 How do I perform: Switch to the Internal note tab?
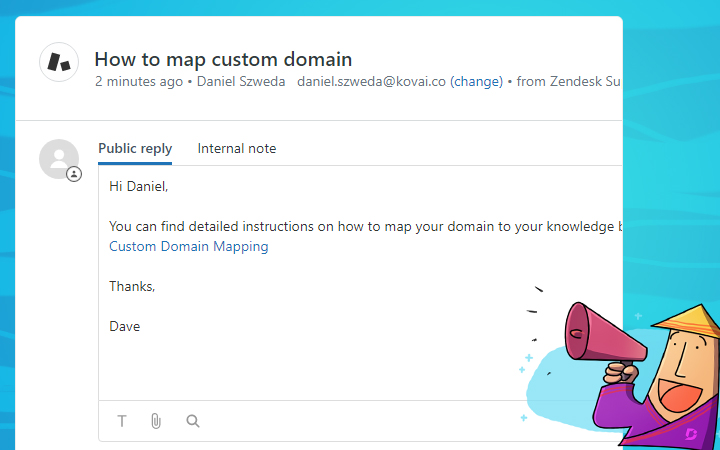point(237,149)
